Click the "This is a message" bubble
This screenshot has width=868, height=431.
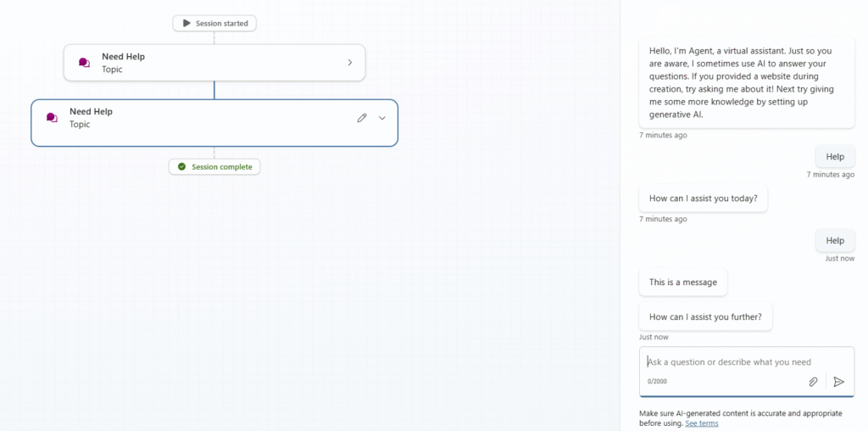coord(683,282)
